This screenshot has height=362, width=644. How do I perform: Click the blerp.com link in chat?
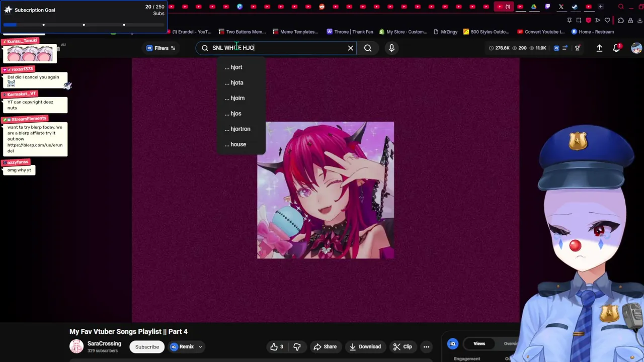click(x=35, y=148)
